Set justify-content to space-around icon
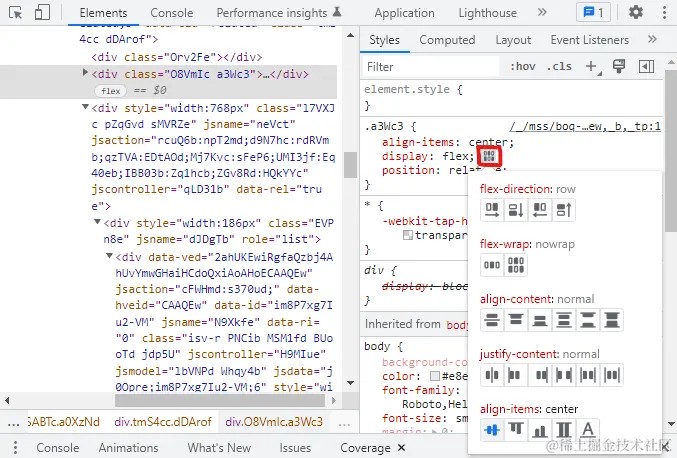 point(588,375)
